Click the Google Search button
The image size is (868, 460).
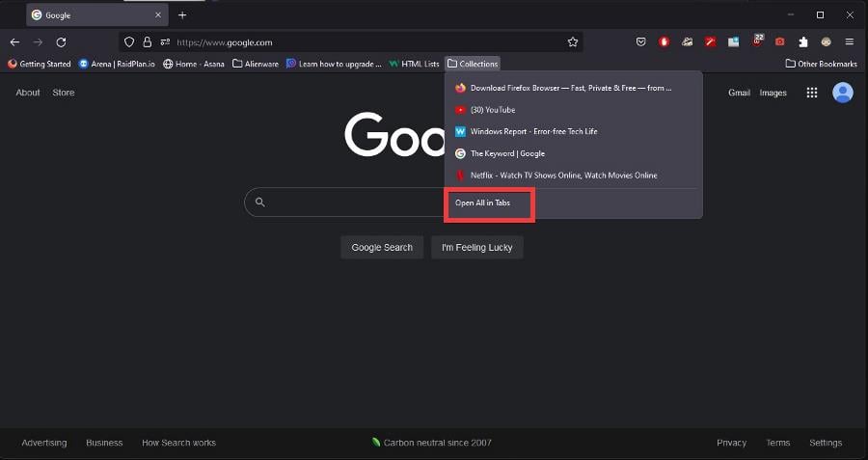pyautogui.click(x=382, y=248)
